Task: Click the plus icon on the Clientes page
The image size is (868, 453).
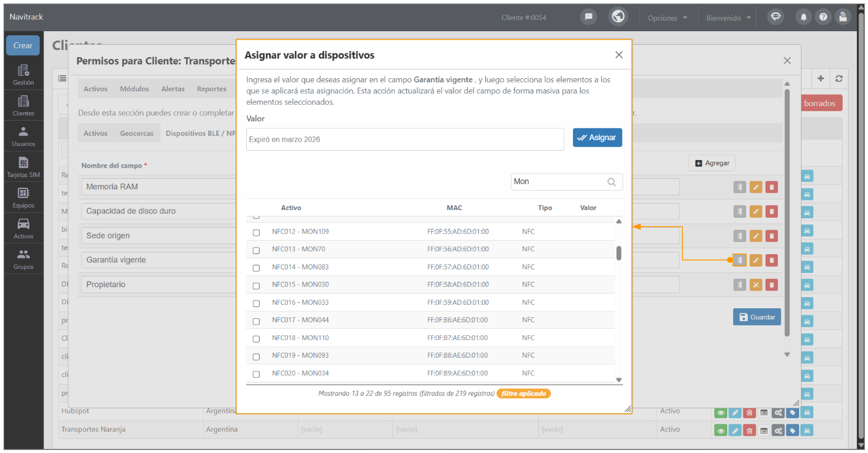Action: click(820, 78)
